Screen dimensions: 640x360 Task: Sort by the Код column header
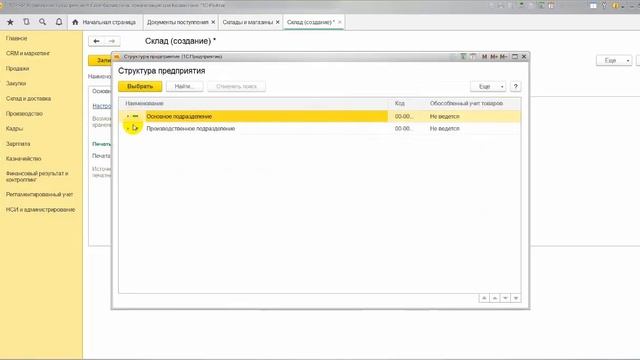(400, 104)
